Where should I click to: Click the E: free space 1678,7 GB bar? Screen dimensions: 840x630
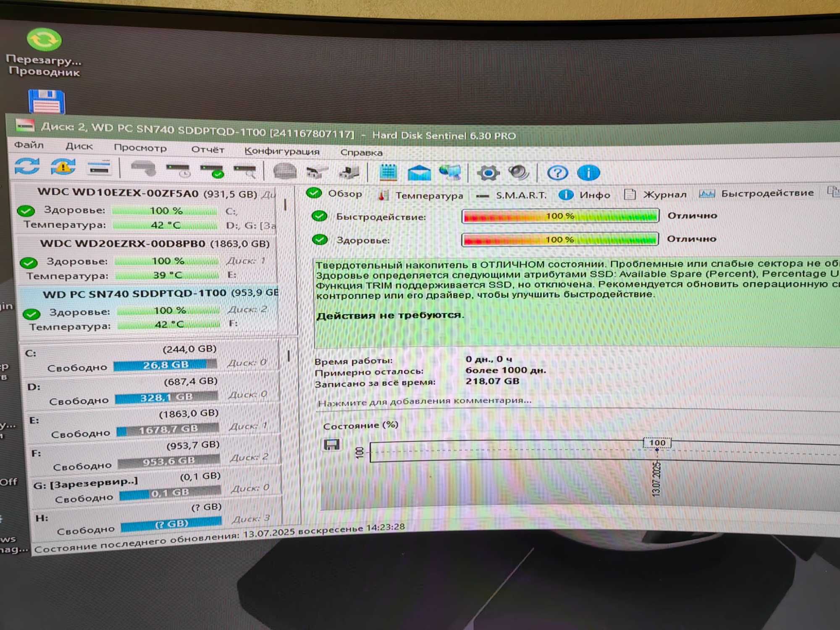pos(168,429)
